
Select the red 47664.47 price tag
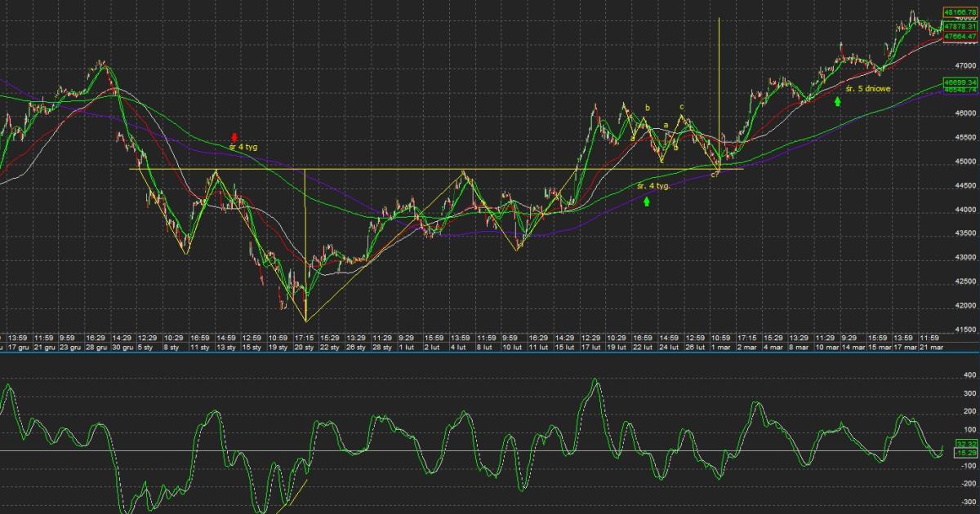tap(960, 37)
